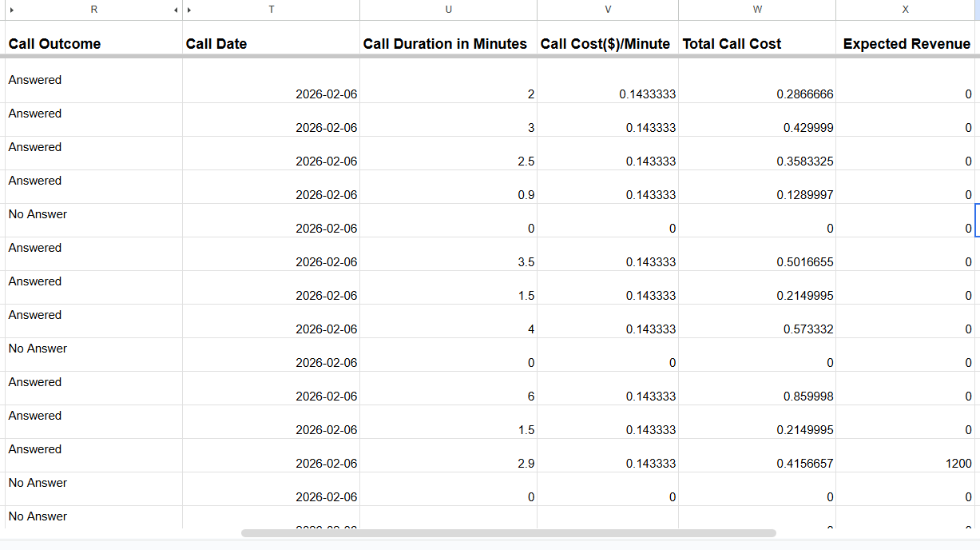
Task: Click the Total Call Cost header cell
Action: click(756, 43)
